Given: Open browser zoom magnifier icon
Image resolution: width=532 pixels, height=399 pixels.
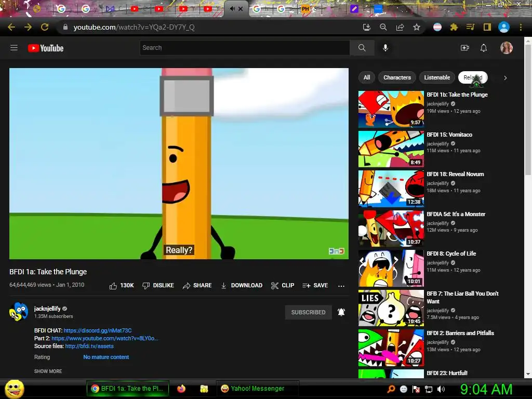Looking at the screenshot, I should [x=383, y=27].
